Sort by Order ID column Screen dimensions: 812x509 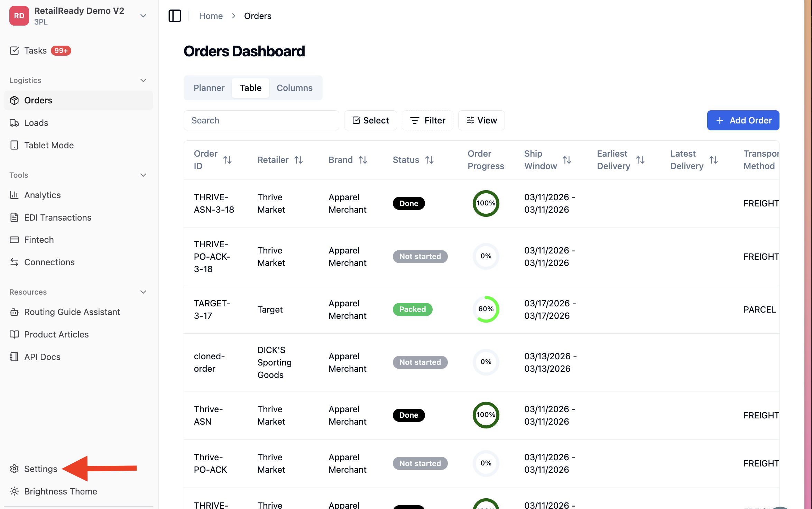pos(227,160)
